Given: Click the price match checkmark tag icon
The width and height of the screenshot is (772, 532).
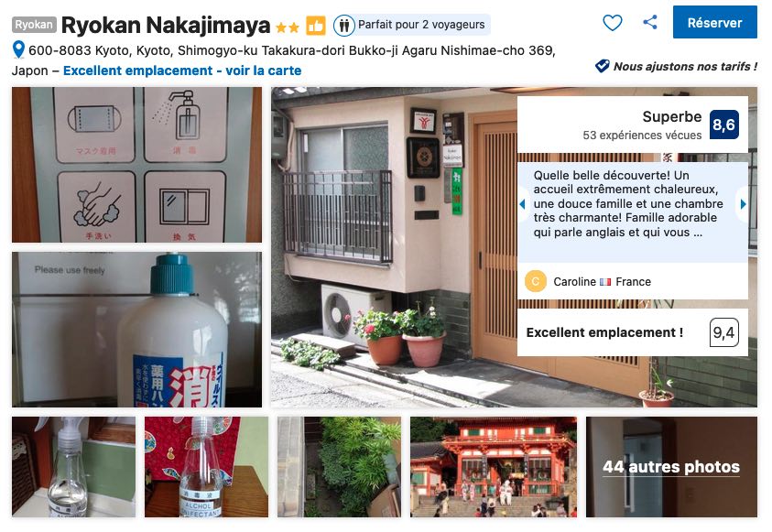Looking at the screenshot, I should [603, 66].
